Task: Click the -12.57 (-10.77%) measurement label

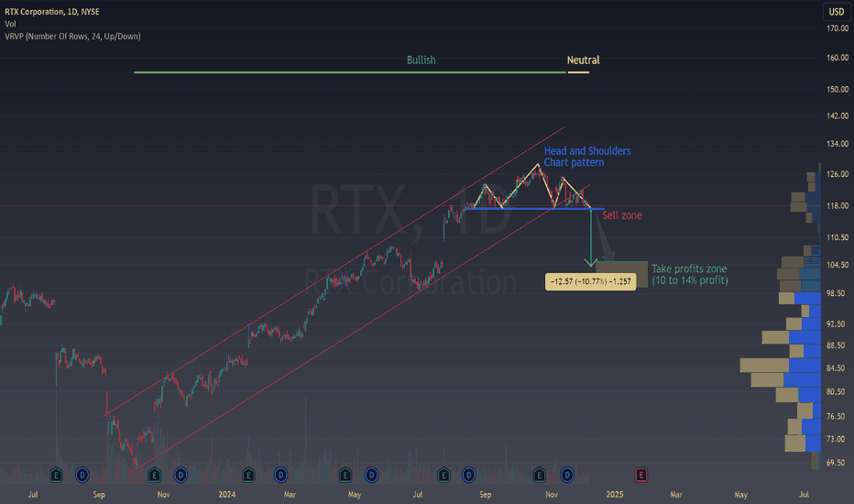Action: (590, 281)
